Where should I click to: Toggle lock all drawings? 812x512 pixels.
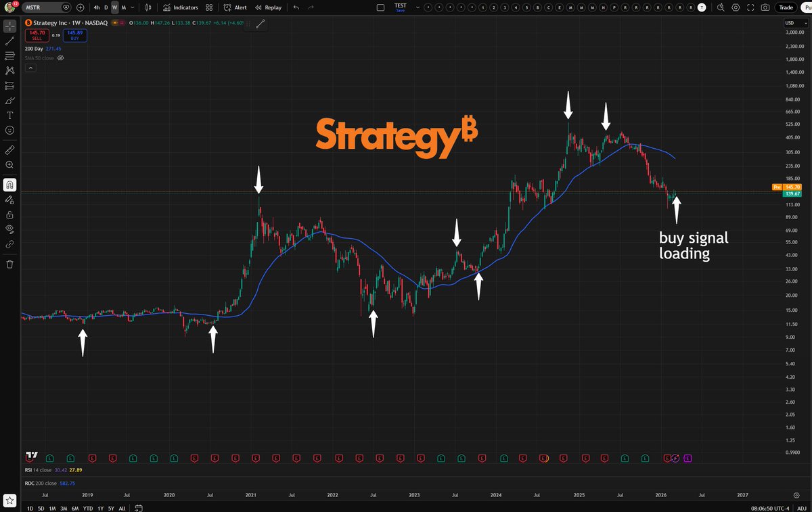[10, 214]
